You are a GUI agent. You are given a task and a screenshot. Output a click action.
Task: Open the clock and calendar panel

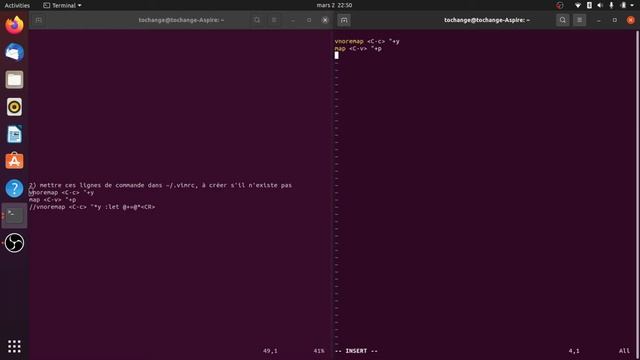[x=334, y=5]
